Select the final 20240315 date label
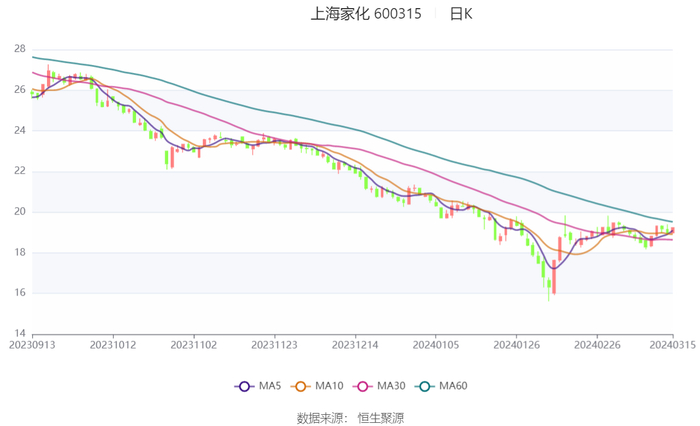Viewport: 700px width, 426px height. (672, 345)
